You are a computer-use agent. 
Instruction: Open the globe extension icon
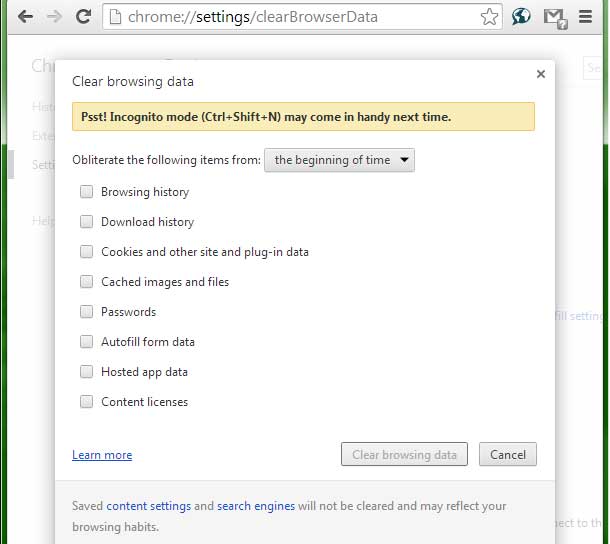point(521,17)
